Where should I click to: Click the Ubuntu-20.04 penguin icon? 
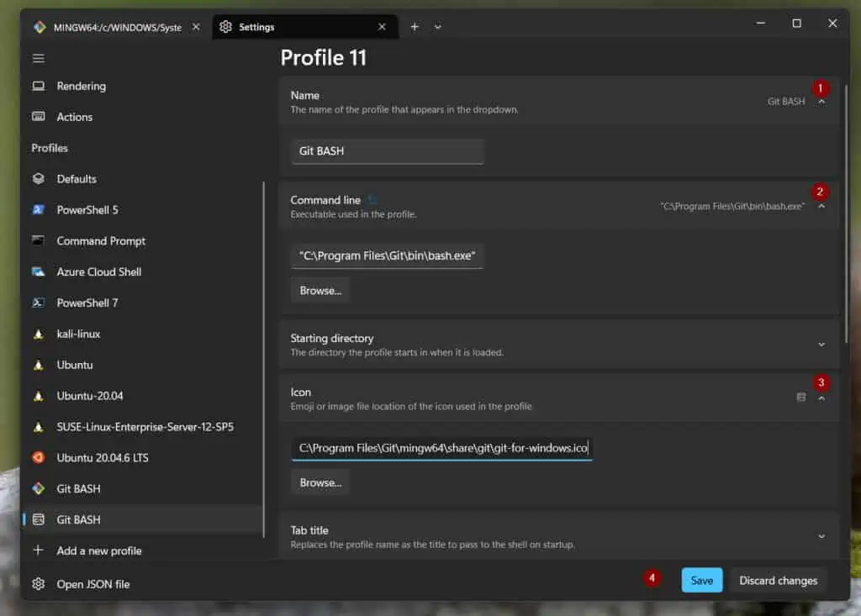39,396
